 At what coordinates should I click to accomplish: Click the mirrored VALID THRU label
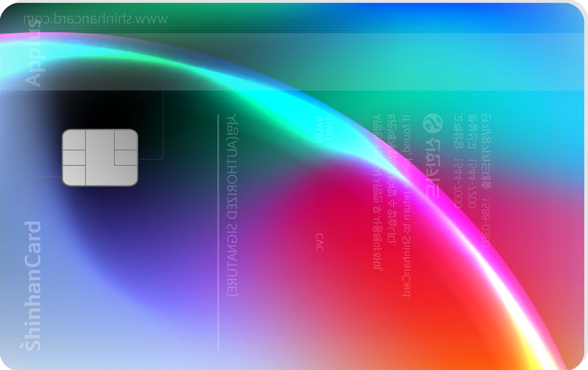pos(324,130)
